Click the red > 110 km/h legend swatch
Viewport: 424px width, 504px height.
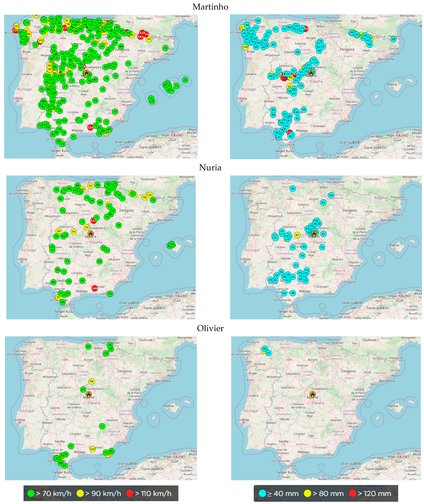130,493
